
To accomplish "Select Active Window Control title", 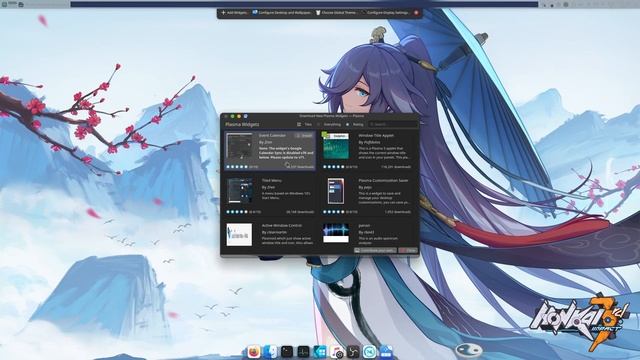I will (x=282, y=225).
